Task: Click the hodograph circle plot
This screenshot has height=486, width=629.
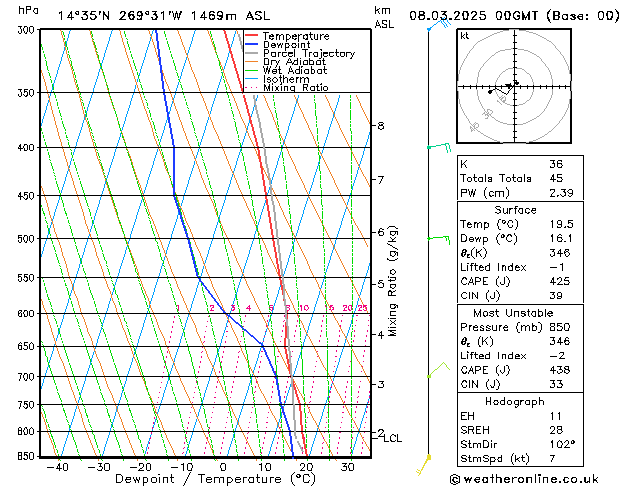Action: coord(512,88)
